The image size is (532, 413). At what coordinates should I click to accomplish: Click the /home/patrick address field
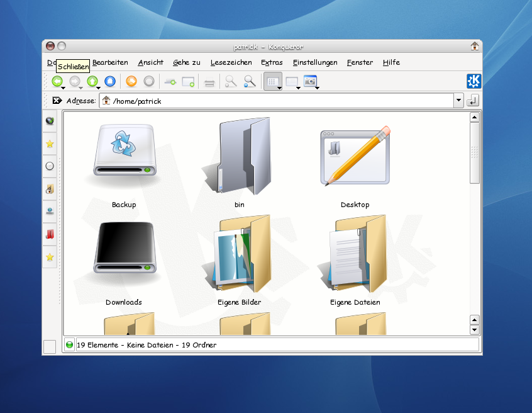click(277, 101)
